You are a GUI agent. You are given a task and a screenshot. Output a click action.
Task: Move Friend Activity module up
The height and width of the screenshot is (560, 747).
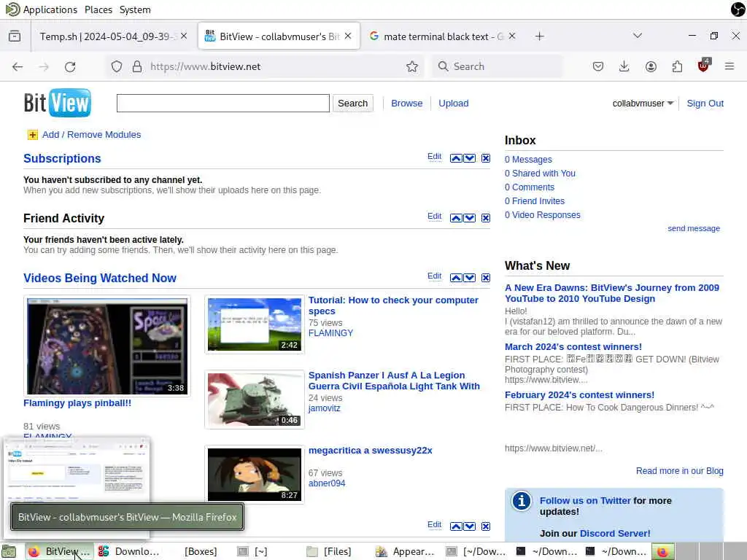[x=456, y=217]
